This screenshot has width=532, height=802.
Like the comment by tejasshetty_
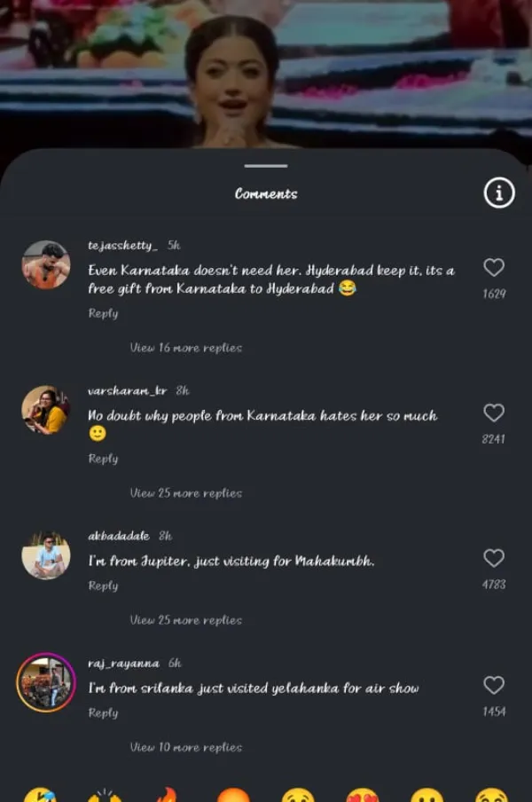point(494,267)
